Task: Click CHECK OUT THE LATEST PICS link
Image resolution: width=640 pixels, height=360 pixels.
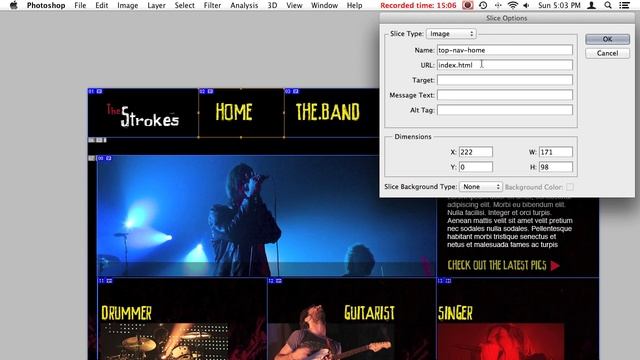Action: tap(497, 265)
